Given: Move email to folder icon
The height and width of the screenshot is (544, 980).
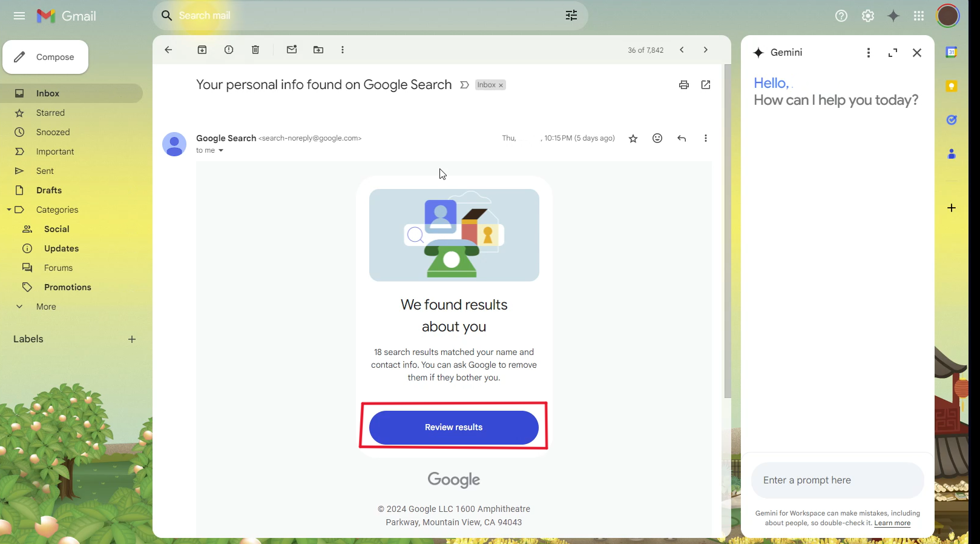Looking at the screenshot, I should click(318, 50).
